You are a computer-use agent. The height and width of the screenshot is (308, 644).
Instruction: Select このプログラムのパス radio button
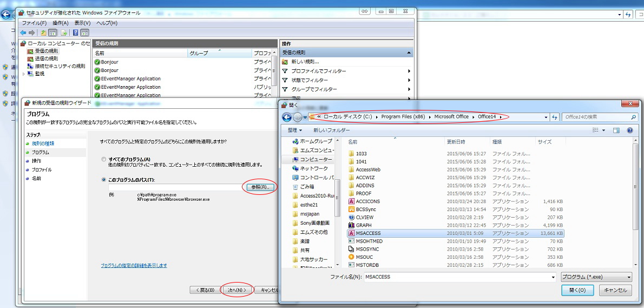click(104, 180)
